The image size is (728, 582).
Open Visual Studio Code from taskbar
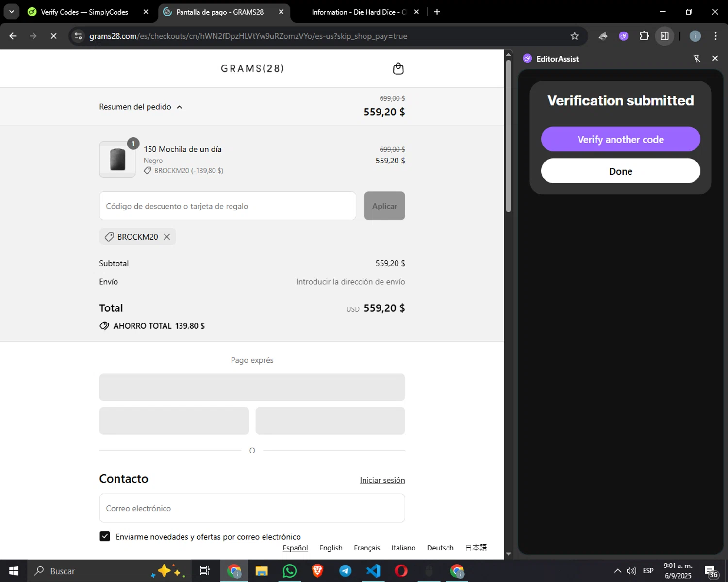pos(373,571)
